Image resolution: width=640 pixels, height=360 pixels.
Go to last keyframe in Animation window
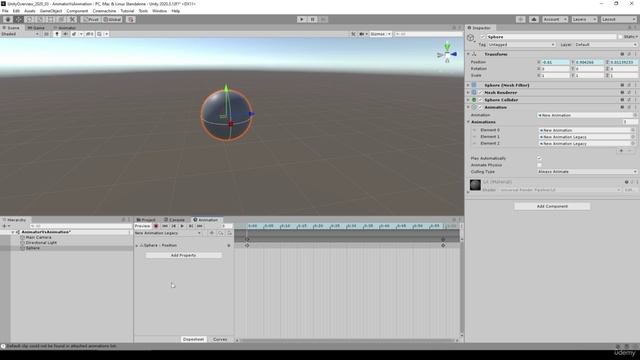click(199, 226)
